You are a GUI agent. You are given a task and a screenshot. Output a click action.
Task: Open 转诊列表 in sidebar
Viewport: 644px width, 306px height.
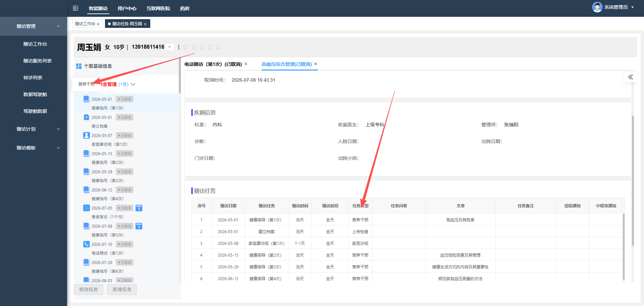33,78
